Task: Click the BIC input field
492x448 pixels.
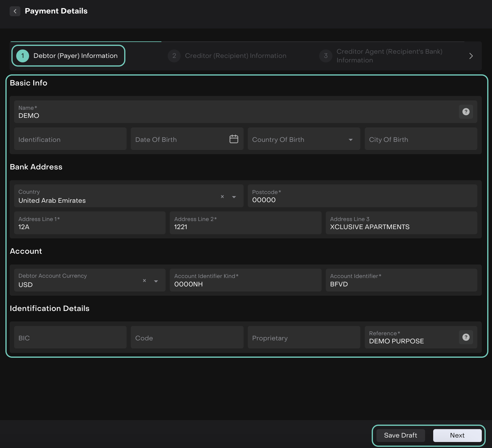Action: (70, 338)
